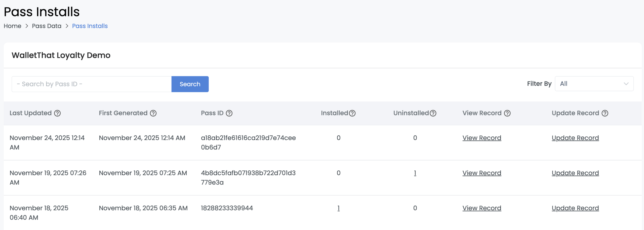Click the Filter By dropdown chevron
Image resolution: width=644 pixels, height=230 pixels.
tap(627, 84)
